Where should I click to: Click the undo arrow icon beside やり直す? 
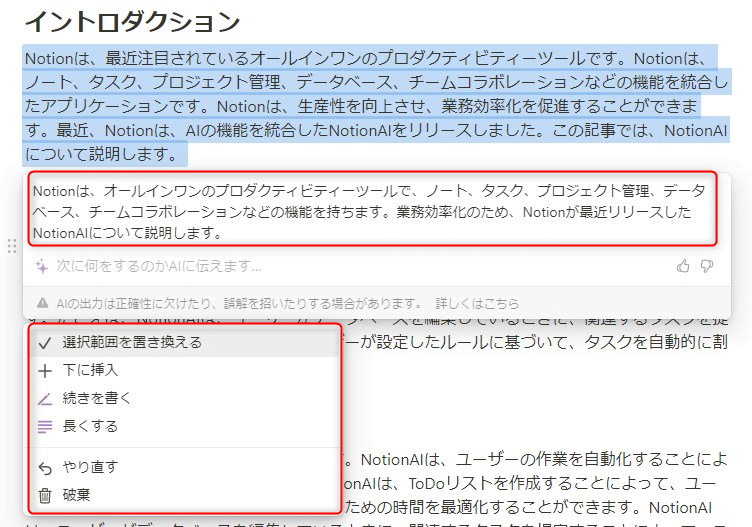pos(45,468)
